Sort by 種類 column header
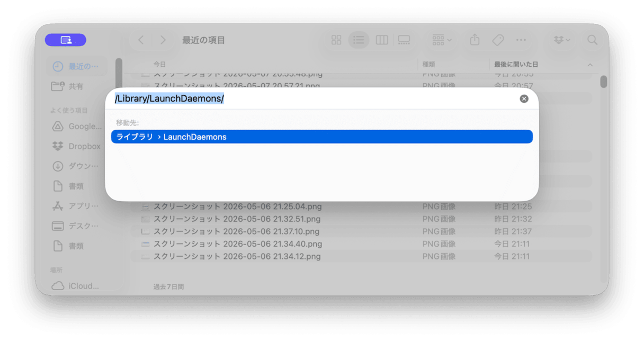 [429, 64]
